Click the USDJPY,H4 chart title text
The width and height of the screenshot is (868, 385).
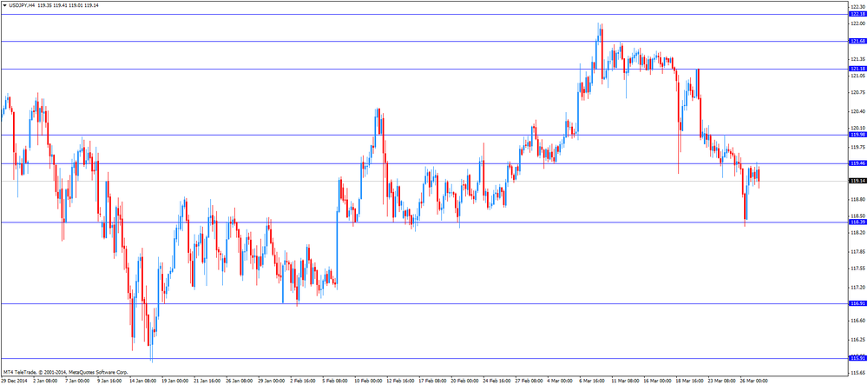[23, 4]
